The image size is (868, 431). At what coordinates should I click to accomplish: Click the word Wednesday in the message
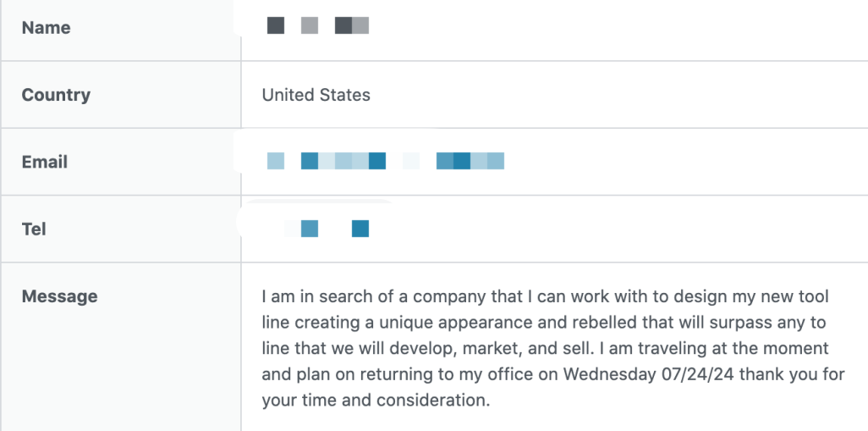[x=609, y=374]
